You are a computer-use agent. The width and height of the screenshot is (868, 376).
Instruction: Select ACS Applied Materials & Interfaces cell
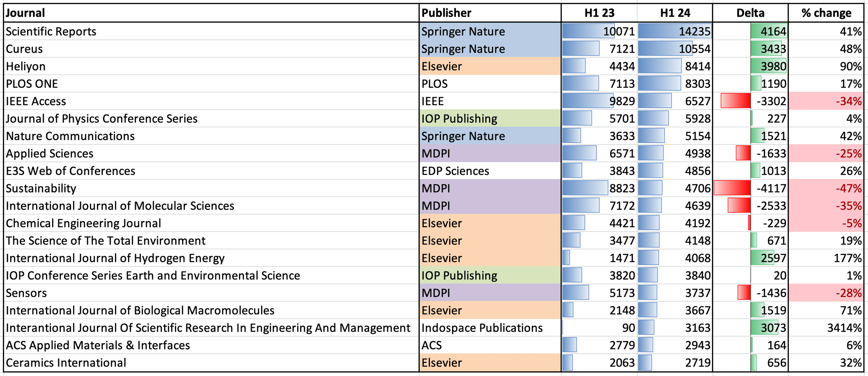pos(211,345)
